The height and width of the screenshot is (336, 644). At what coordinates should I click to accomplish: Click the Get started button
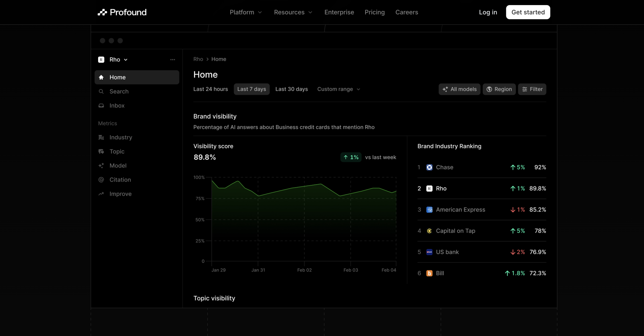click(528, 12)
